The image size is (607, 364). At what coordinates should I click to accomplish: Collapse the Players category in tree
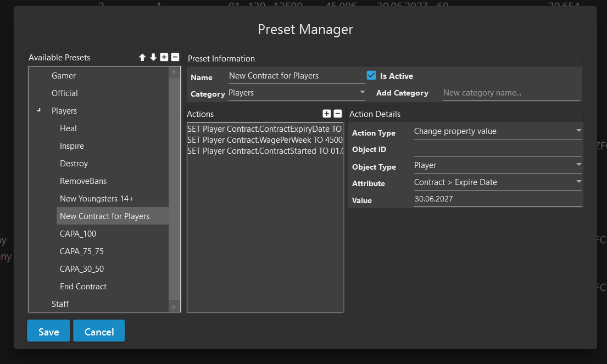coord(38,111)
